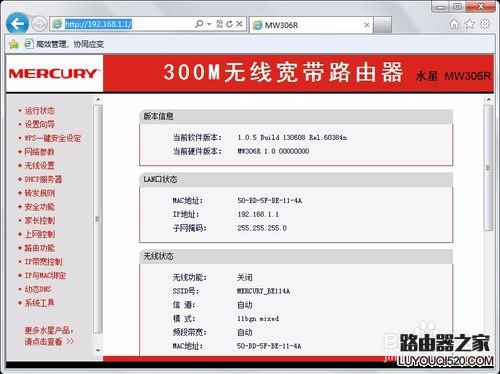Open 家长控制 in the sidebar
This screenshot has width=500, height=374.
coord(40,220)
